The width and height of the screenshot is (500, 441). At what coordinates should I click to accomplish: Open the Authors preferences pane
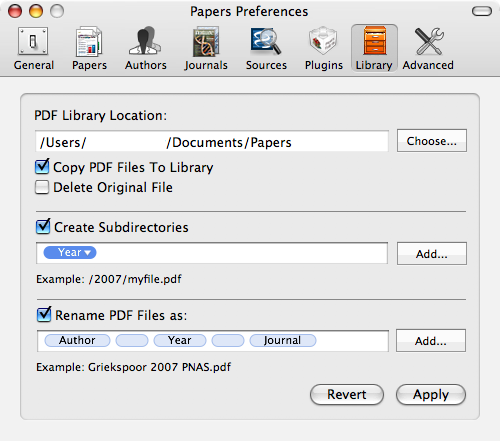click(x=146, y=48)
